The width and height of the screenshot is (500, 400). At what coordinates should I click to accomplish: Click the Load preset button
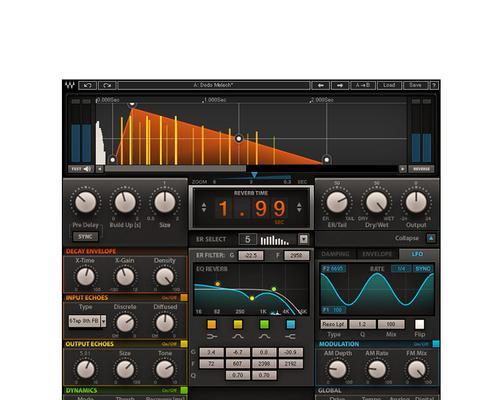(389, 86)
